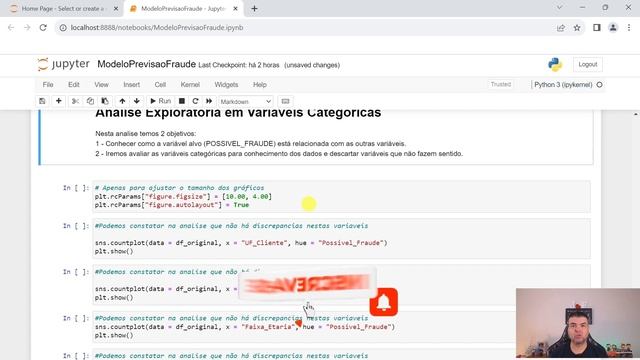Open the Help menu
640x360 pixels.
click(x=260, y=84)
